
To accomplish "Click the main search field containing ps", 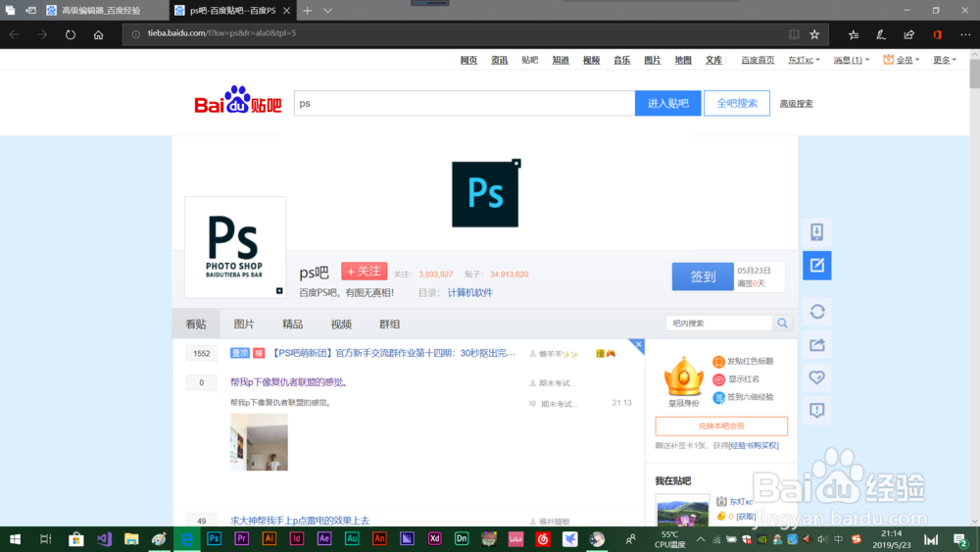I will pyautogui.click(x=465, y=103).
